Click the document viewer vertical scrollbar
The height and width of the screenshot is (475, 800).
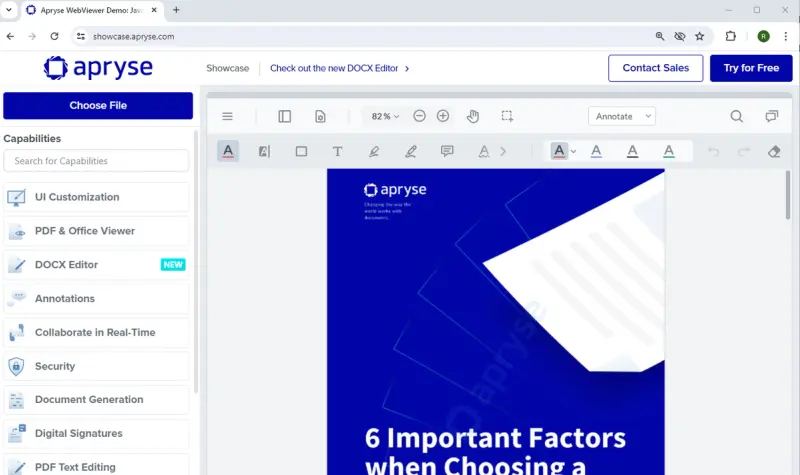(788, 195)
